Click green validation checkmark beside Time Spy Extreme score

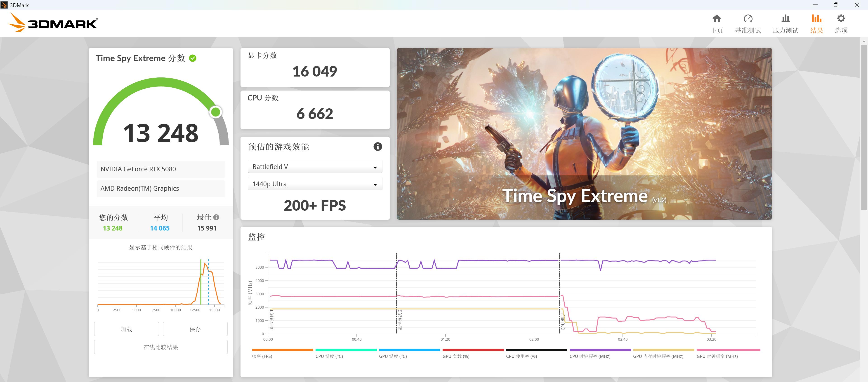click(x=193, y=58)
